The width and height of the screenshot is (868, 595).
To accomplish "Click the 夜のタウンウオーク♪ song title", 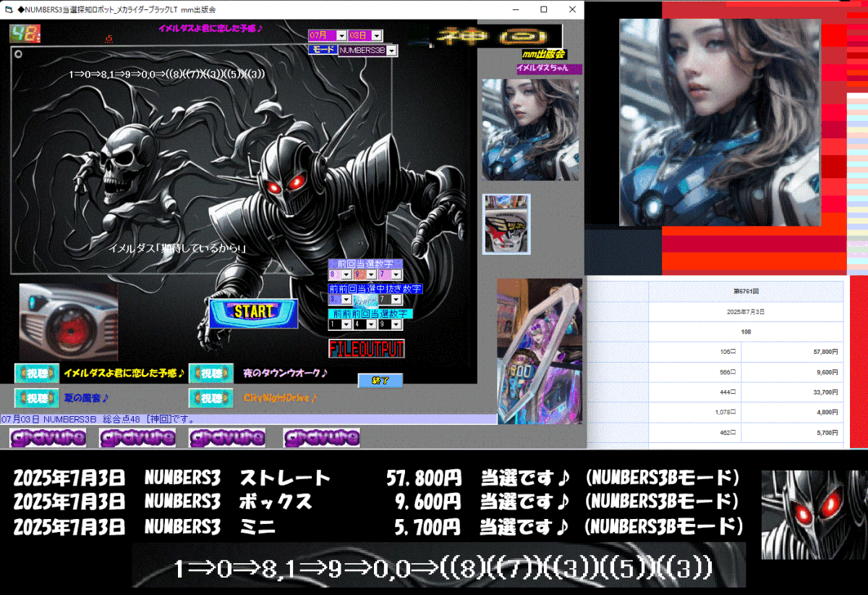I will point(285,374).
